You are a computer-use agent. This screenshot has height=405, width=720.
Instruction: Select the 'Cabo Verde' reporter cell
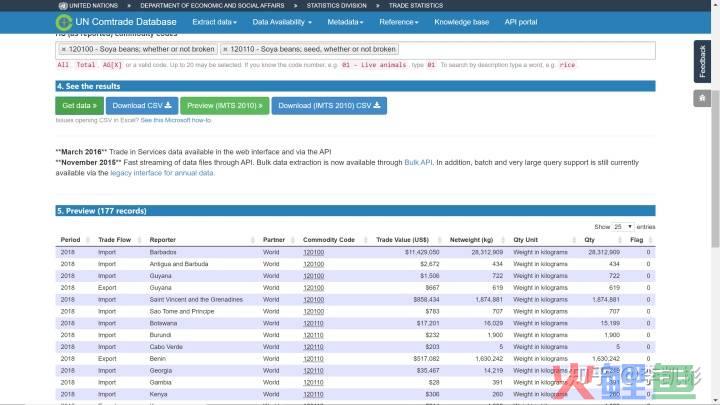pyautogui.click(x=166, y=347)
